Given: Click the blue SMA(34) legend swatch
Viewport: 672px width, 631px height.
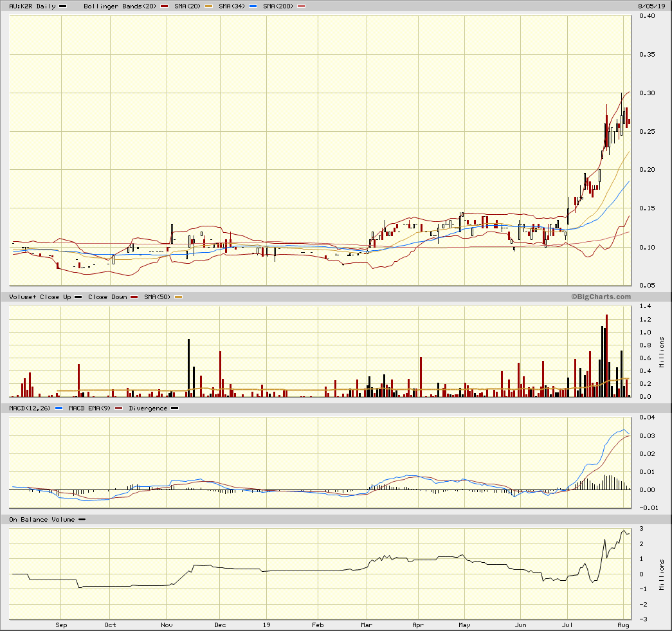Looking at the screenshot, I should click(253, 6).
